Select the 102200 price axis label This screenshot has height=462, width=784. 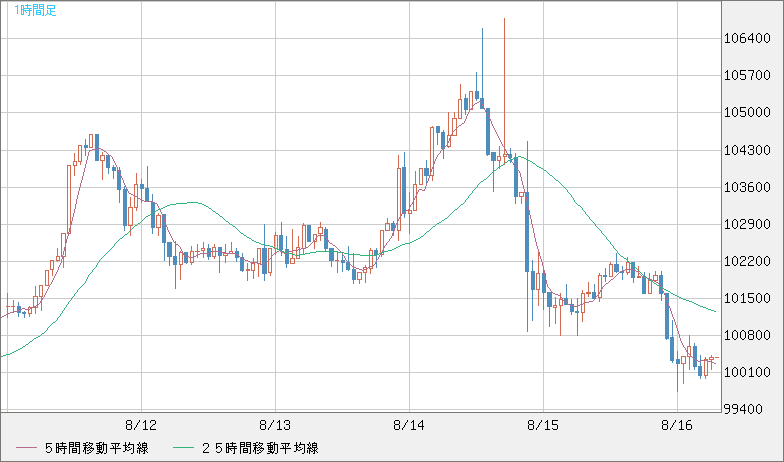tap(747, 261)
